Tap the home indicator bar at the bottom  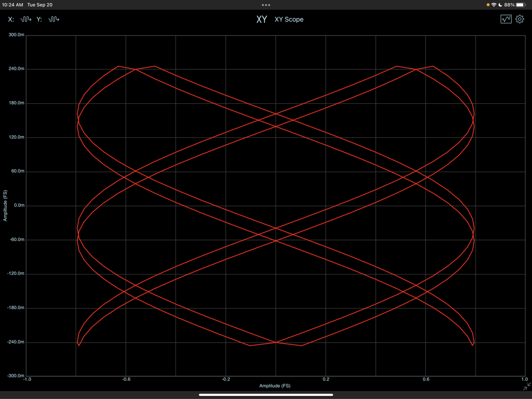(266, 395)
